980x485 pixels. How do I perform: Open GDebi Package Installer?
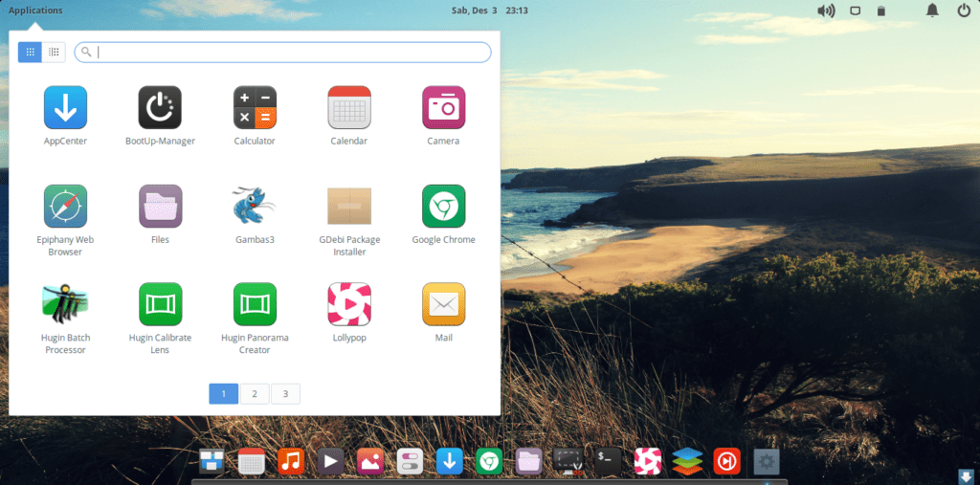(349, 206)
